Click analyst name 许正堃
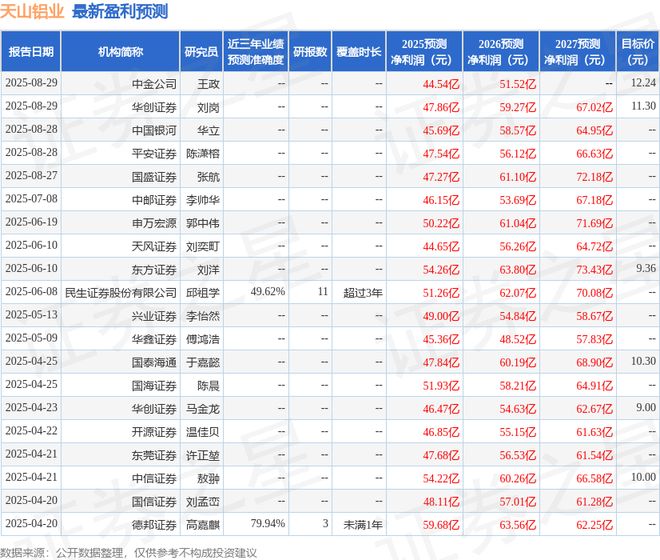 coord(203,456)
